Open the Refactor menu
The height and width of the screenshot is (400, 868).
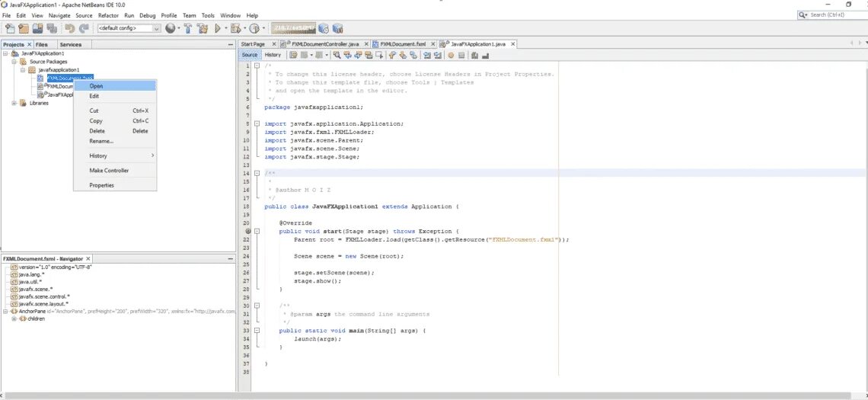pos(108,15)
